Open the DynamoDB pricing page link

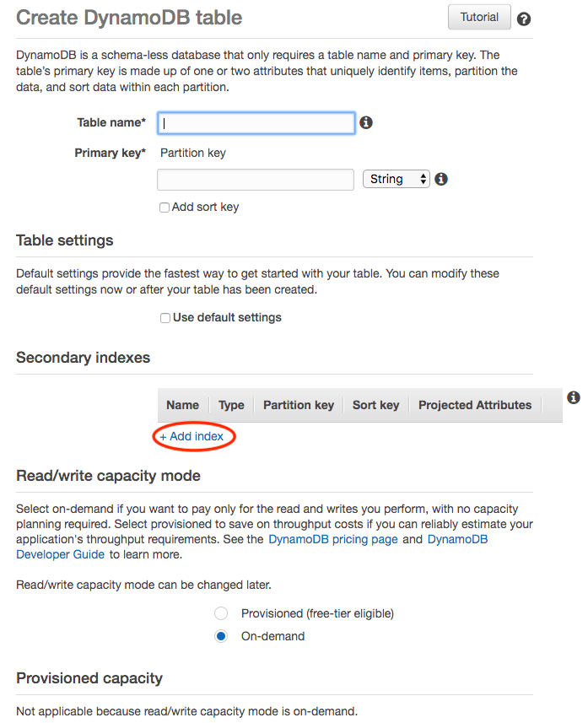pos(332,538)
